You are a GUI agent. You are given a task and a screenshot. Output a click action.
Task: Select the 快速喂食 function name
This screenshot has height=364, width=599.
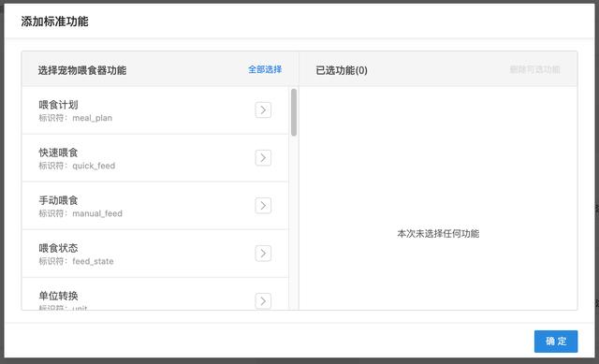(58, 153)
